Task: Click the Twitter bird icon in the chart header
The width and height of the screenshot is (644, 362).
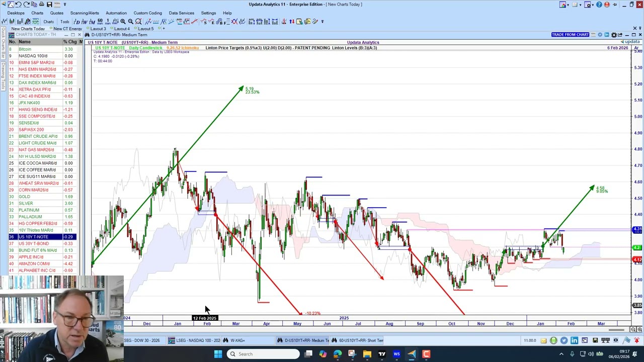Action: click(x=600, y=35)
